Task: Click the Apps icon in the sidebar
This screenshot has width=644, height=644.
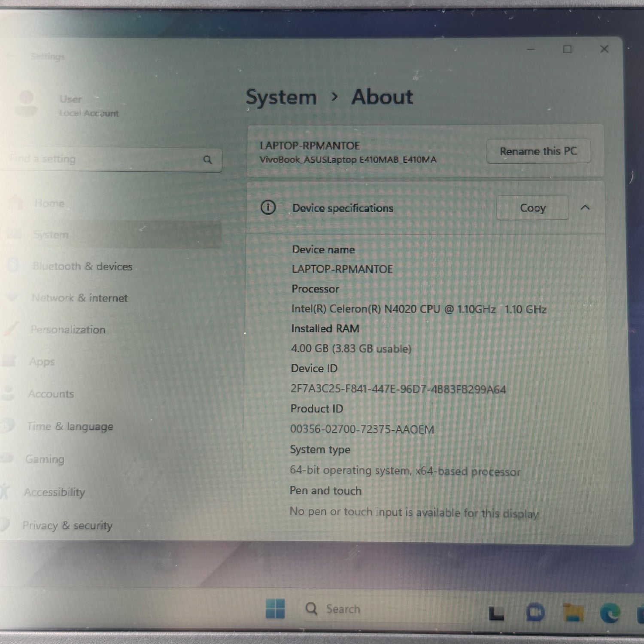Action: tap(9, 361)
